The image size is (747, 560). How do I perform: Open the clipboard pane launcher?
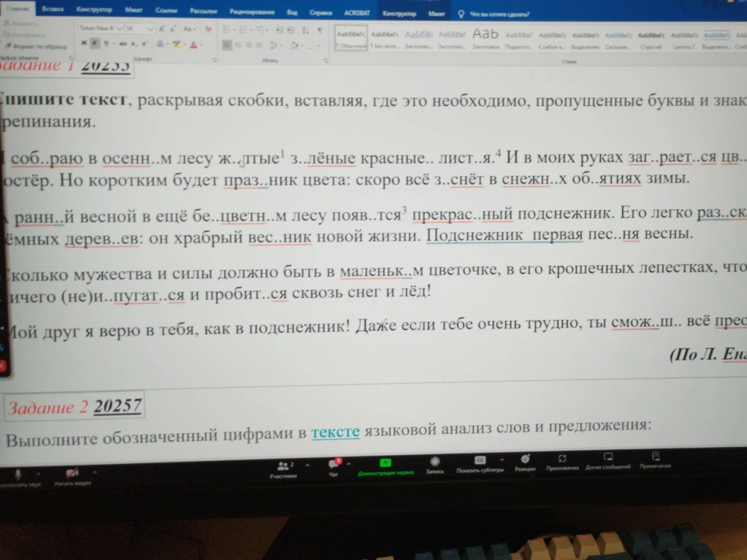71,58
